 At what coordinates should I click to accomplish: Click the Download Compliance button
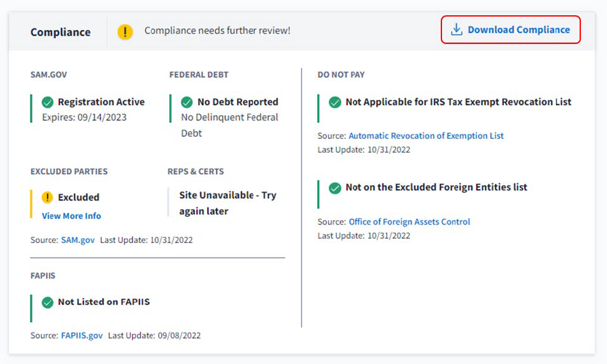[510, 30]
